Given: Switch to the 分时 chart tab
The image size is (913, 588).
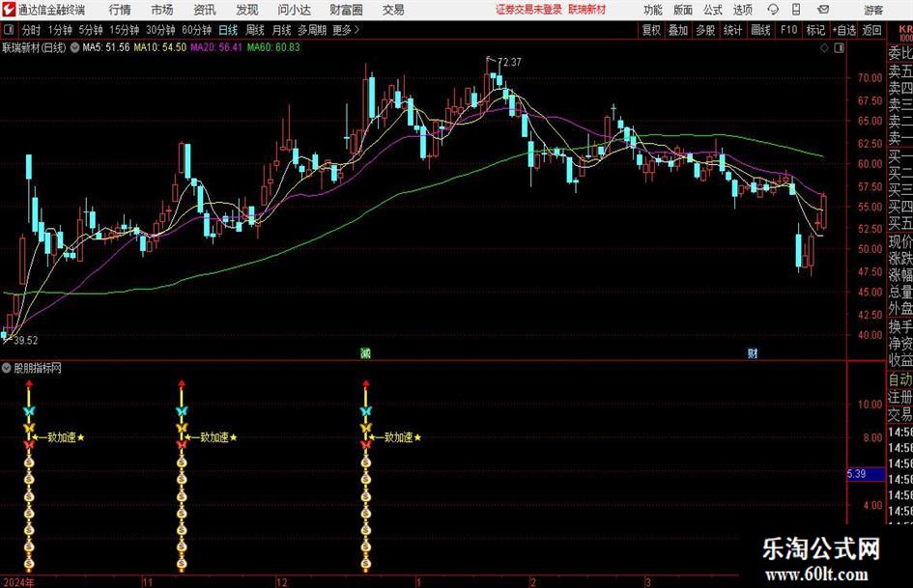Looking at the screenshot, I should 32,30.
